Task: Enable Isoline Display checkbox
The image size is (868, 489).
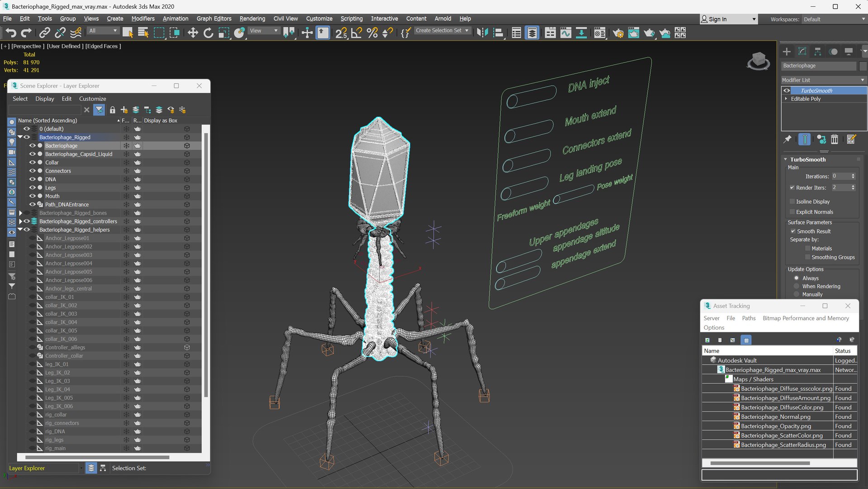Action: 792,201
